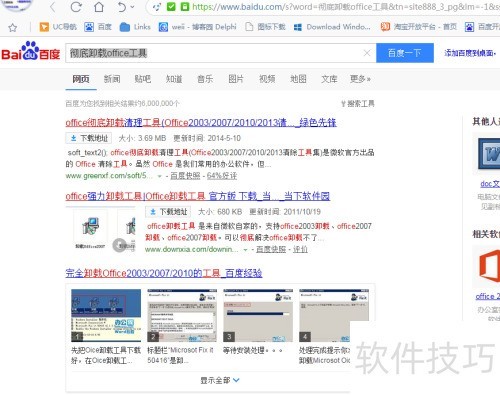Click the 评价 link in second result
500x395 pixels.
[300, 249]
